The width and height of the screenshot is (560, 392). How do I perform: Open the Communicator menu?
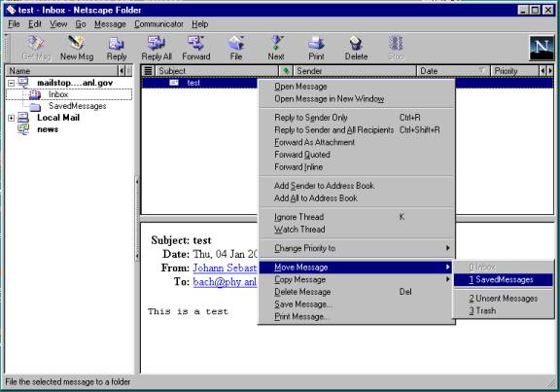[158, 24]
